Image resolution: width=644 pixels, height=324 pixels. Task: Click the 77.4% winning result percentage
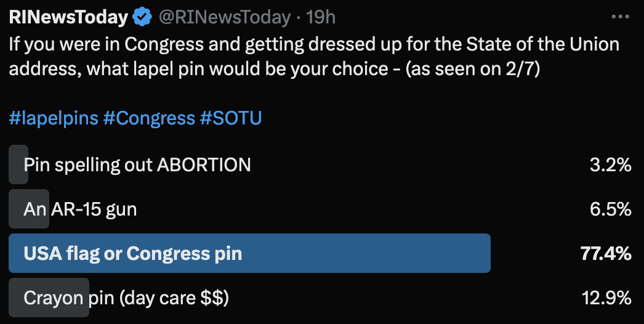tap(606, 253)
